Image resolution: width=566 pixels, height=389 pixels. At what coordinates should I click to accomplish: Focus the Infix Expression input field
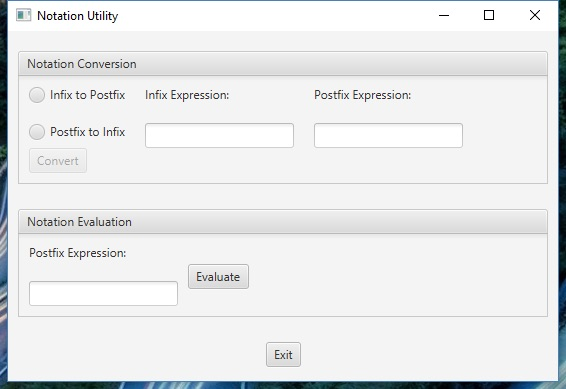[219, 135]
